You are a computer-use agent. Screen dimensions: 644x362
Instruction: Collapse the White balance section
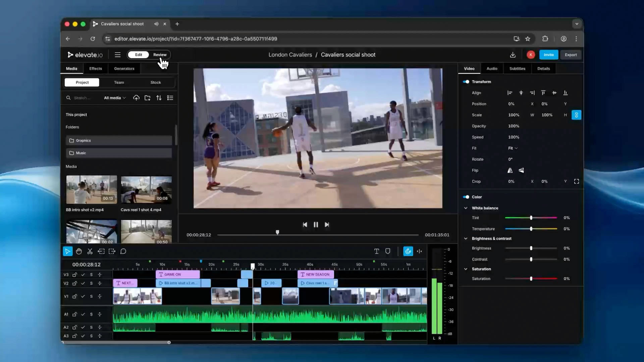[x=466, y=208]
